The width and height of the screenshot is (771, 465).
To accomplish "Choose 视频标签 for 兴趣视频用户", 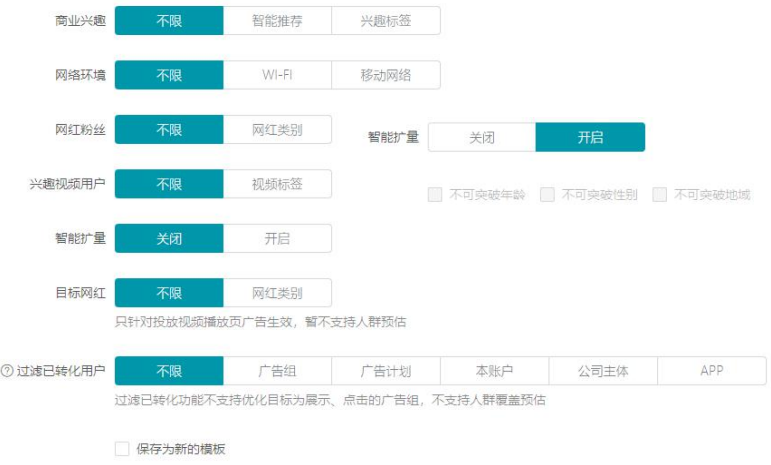I will [x=277, y=184].
